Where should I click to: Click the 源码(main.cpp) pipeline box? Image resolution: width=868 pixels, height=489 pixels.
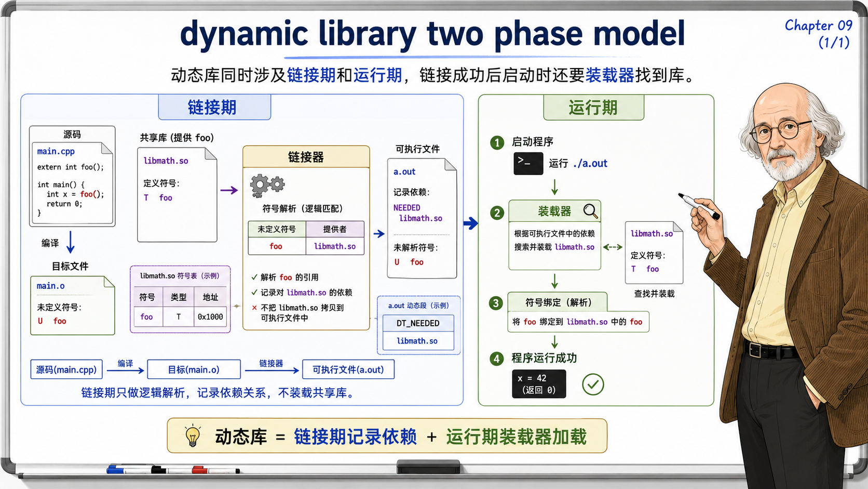pos(66,369)
